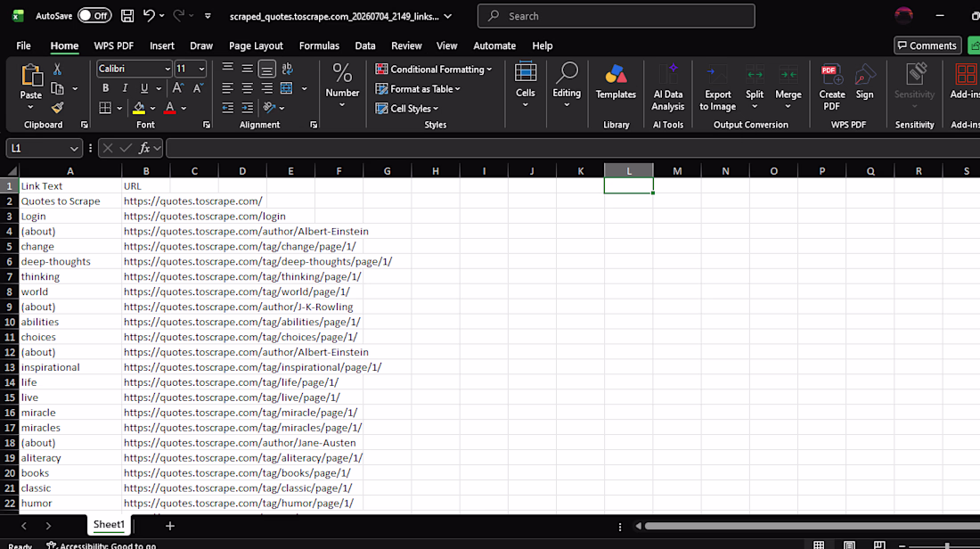Click the Center align text icon

click(247, 89)
